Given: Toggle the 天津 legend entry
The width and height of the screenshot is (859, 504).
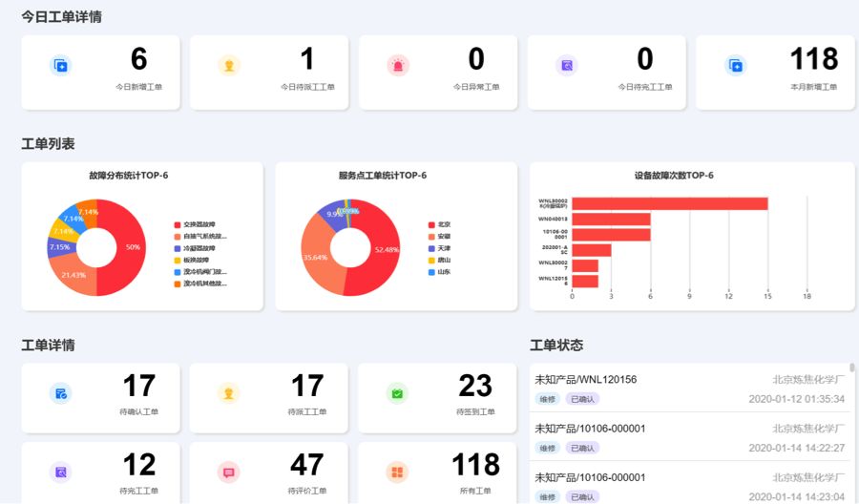Looking at the screenshot, I should pos(439,248).
